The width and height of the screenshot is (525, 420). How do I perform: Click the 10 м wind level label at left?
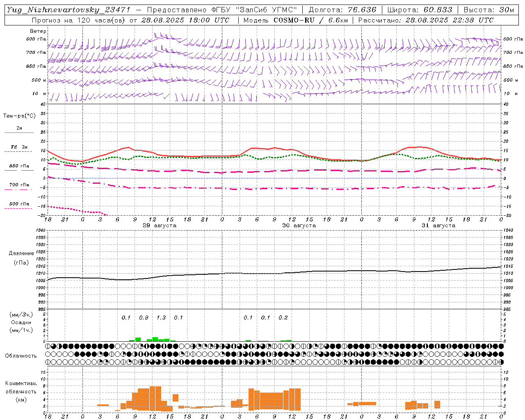click(39, 94)
